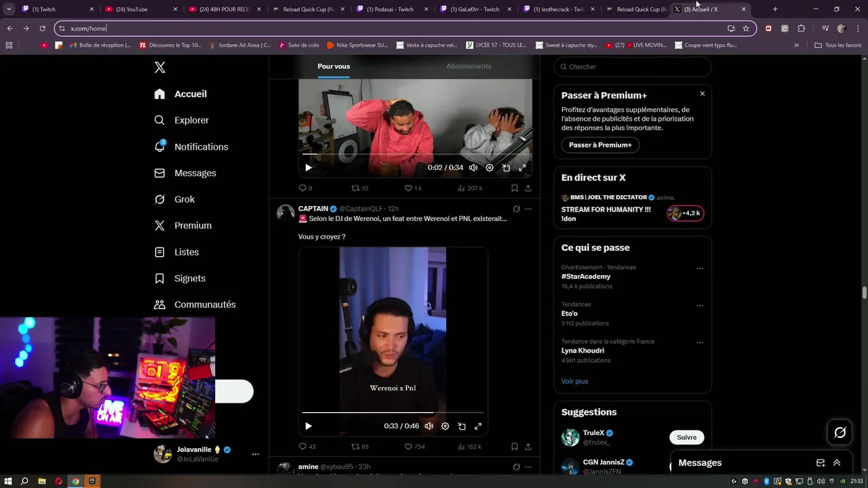Expand the Messages drawer
Viewport: 868px width, 488px height.
click(837, 463)
